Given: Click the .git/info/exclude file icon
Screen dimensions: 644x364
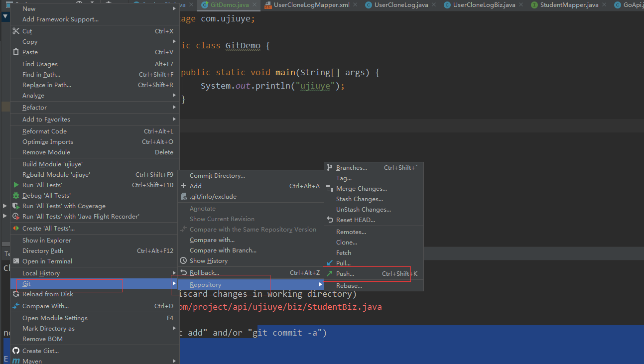Looking at the screenshot, I should tap(183, 196).
